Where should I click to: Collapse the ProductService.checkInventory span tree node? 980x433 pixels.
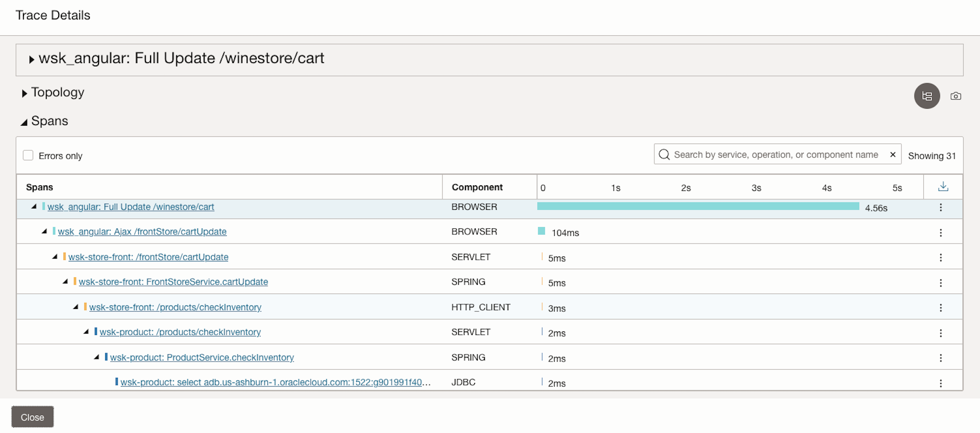pyautogui.click(x=96, y=357)
